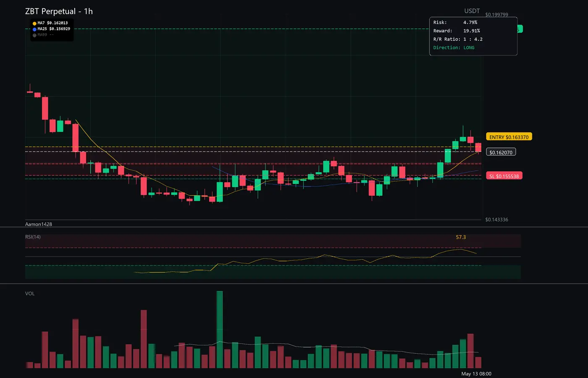Screen dimensions: 588x378
Task: Click the $0.143336 bottom price axis label
Action: [496, 220]
